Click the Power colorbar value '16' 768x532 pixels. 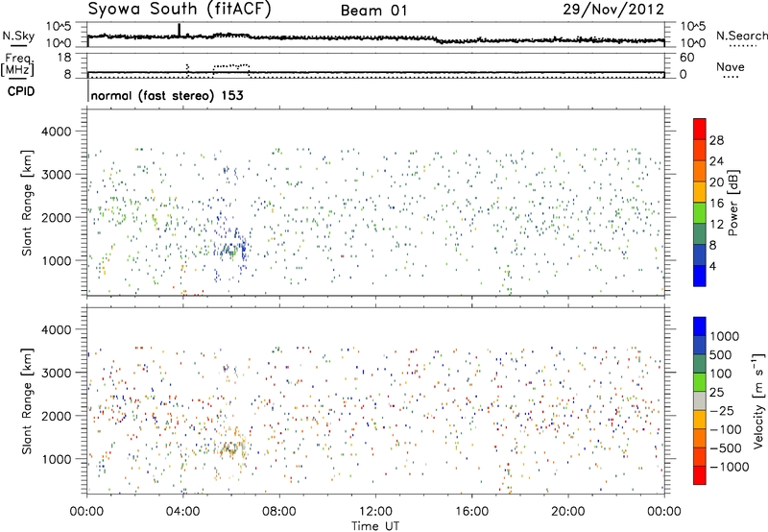716,203
